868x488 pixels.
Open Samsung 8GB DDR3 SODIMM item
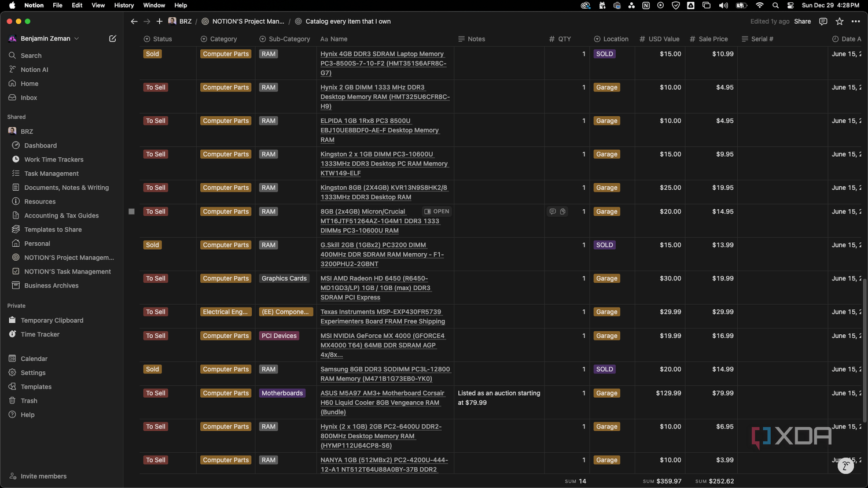coord(385,374)
